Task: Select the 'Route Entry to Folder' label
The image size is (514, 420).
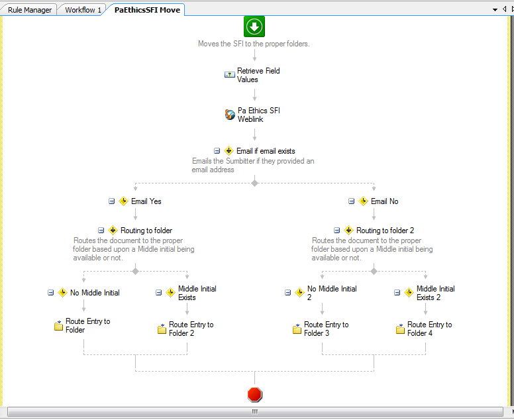Action: click(x=88, y=325)
